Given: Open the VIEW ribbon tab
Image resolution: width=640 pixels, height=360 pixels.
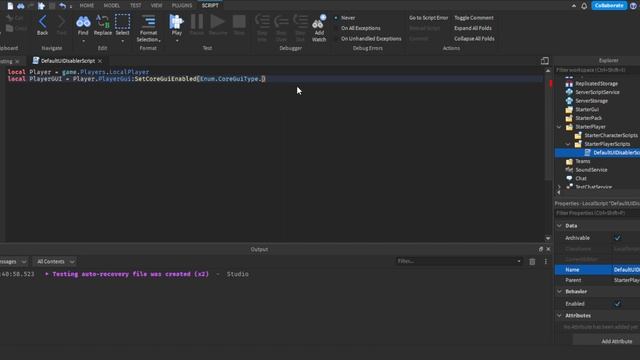Looking at the screenshot, I should (x=156, y=6).
